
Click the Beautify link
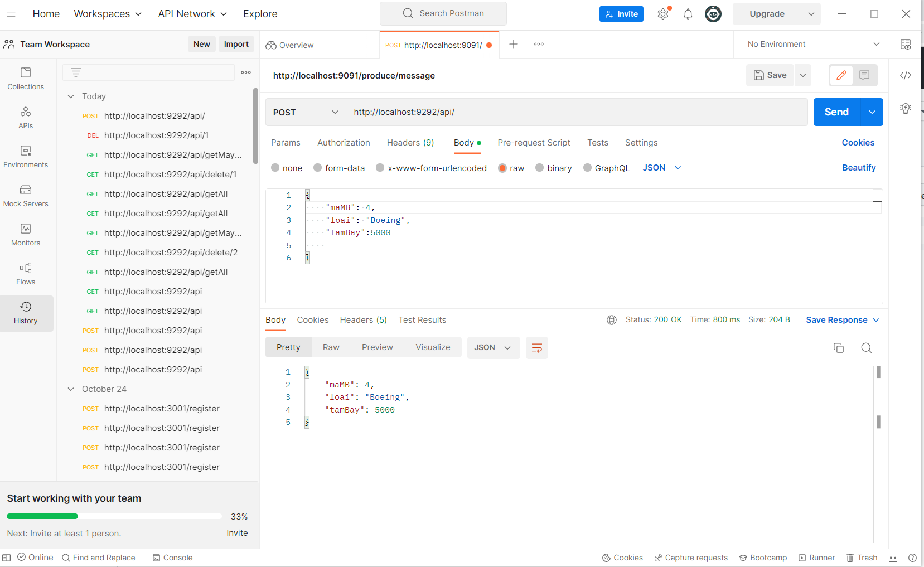pyautogui.click(x=859, y=168)
